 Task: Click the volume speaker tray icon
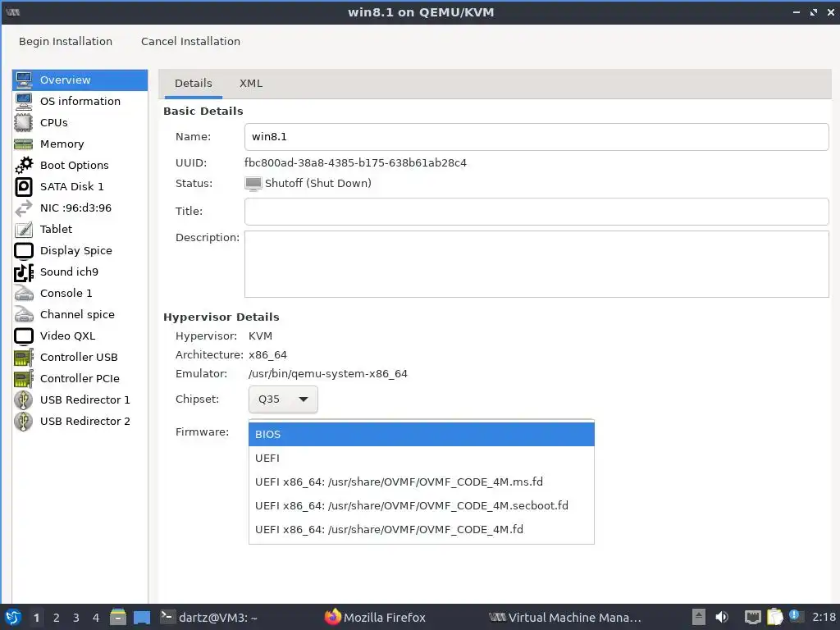722,617
